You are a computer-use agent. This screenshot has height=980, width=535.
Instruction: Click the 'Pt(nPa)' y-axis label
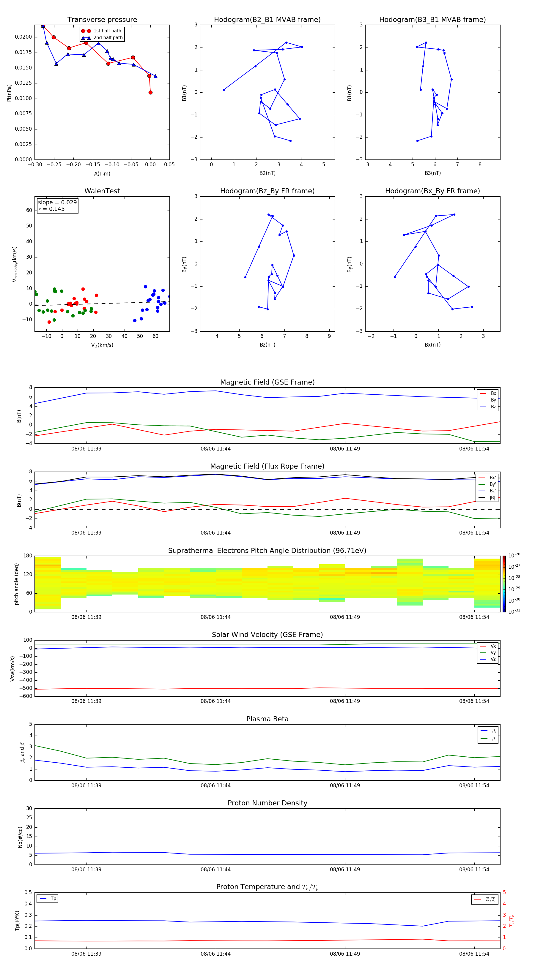pyautogui.click(x=9, y=92)
